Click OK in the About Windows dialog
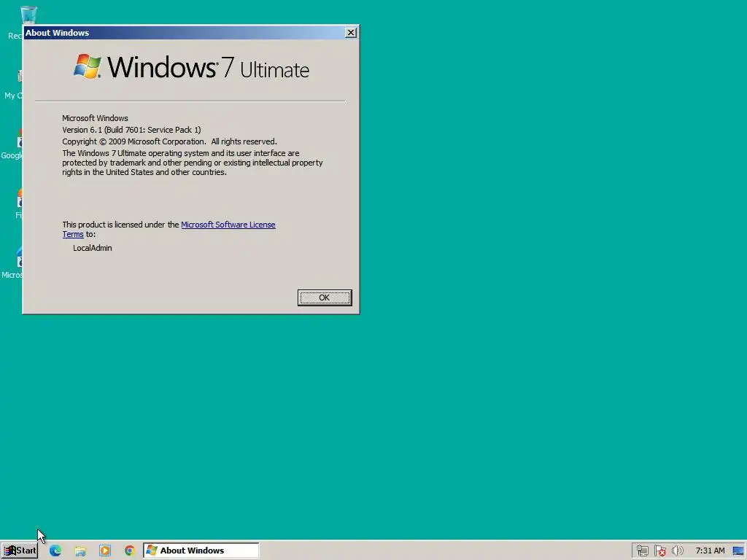This screenshot has width=747, height=560. pyautogui.click(x=325, y=297)
